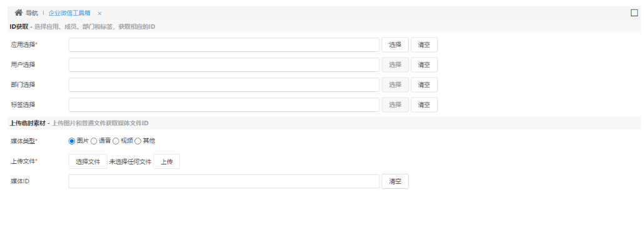Screen dimensions: 644x227
Task: Focus the 应用选择 input field
Action: point(224,45)
